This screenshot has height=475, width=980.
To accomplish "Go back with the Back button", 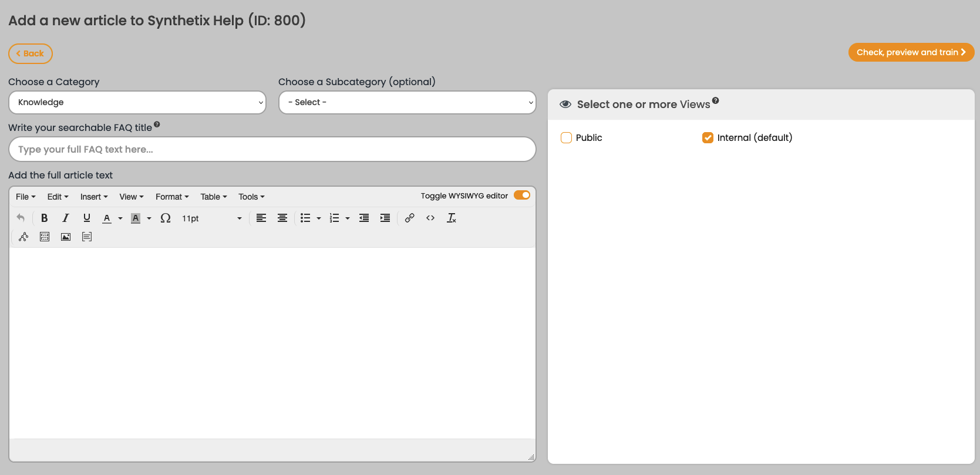I will click(31, 53).
